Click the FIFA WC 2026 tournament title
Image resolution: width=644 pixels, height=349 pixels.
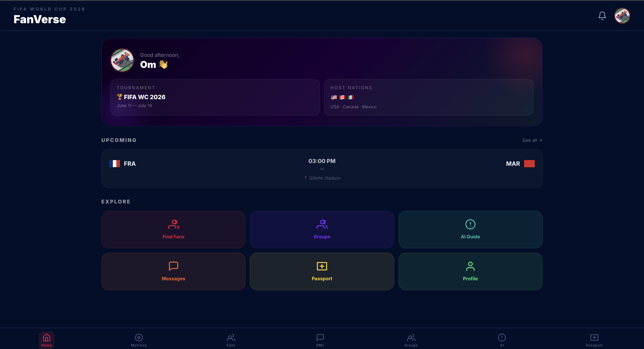tap(145, 97)
